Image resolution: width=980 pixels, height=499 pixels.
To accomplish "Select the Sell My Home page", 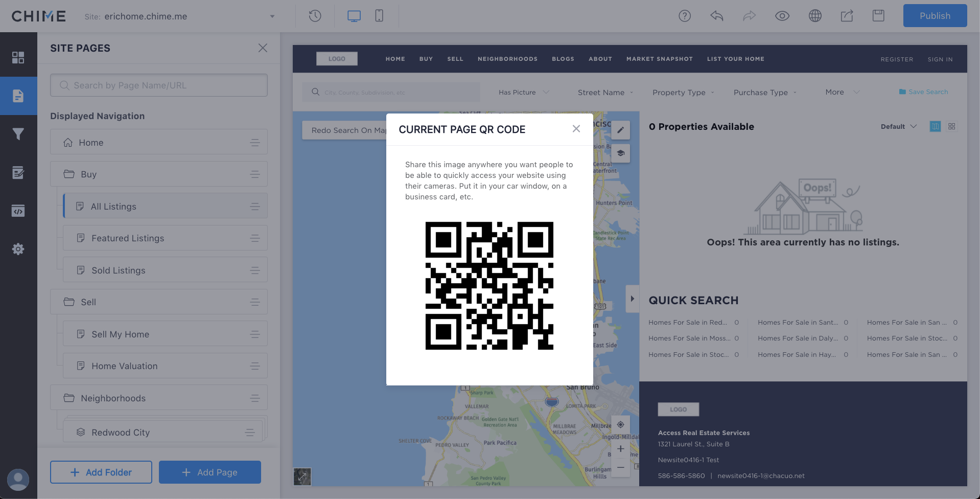I will pos(165,334).
